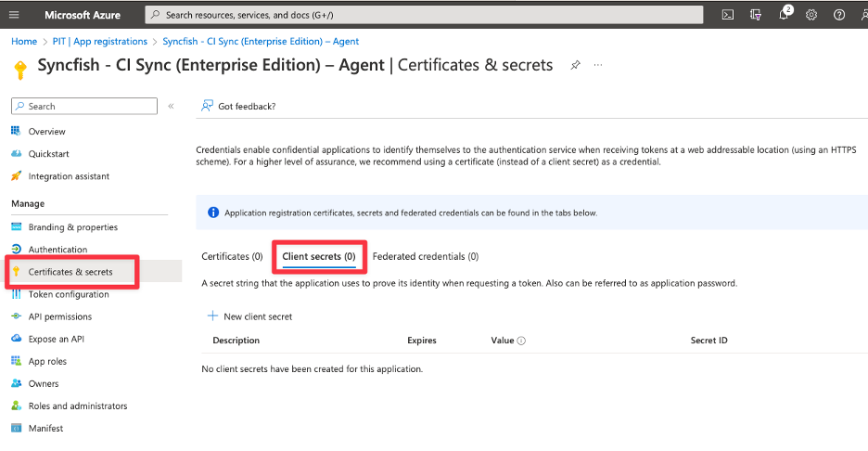The image size is (868, 451).
Task: Pin this blade with the pin icon
Action: pyautogui.click(x=576, y=65)
